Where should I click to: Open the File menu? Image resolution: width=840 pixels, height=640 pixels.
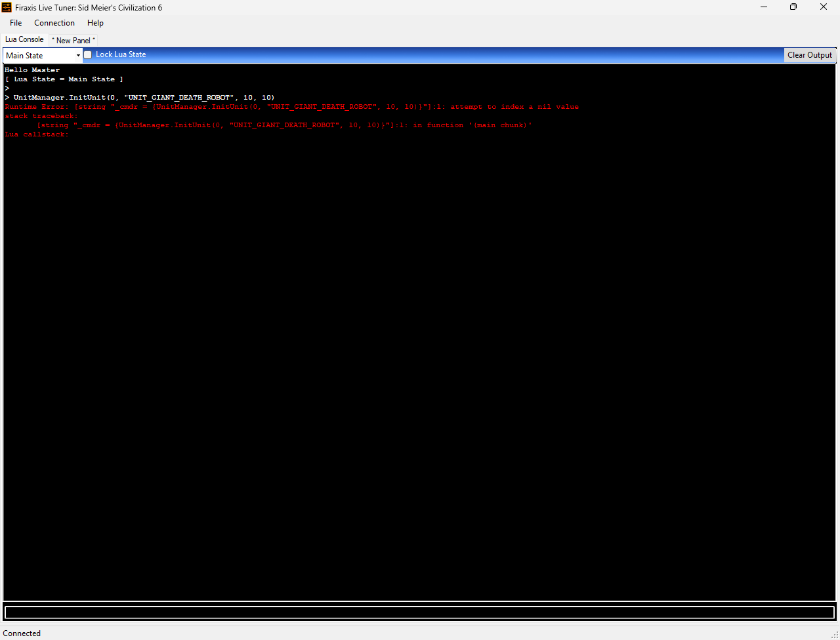pos(16,23)
